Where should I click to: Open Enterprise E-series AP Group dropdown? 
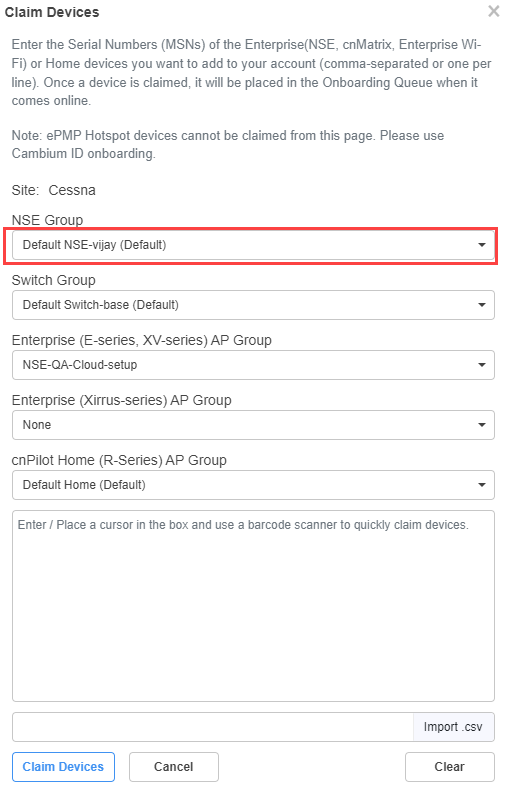click(253, 365)
